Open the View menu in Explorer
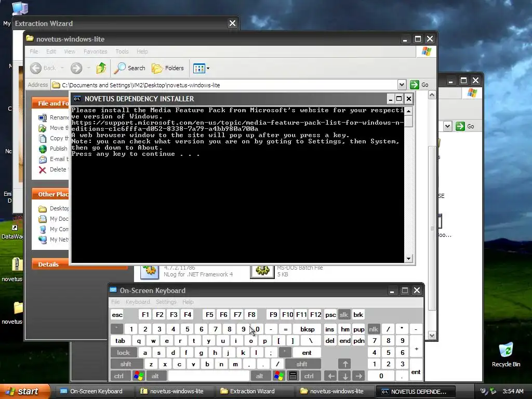 pyautogui.click(x=70, y=51)
